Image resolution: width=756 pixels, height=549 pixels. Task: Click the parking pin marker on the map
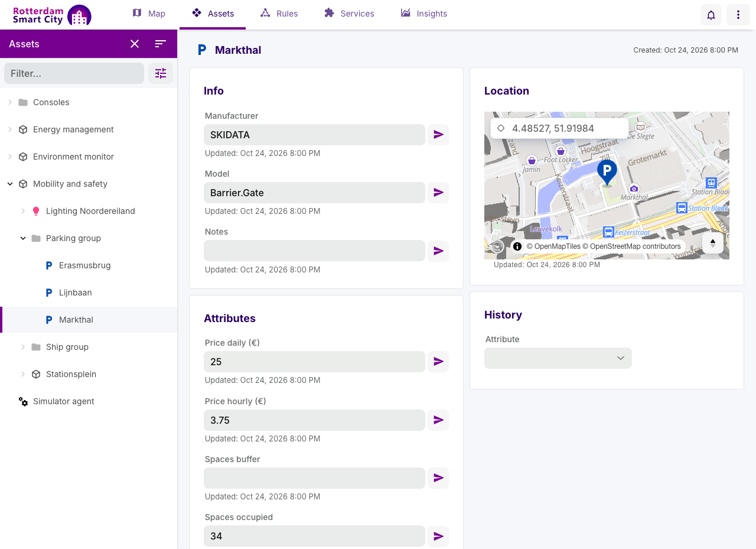607,173
